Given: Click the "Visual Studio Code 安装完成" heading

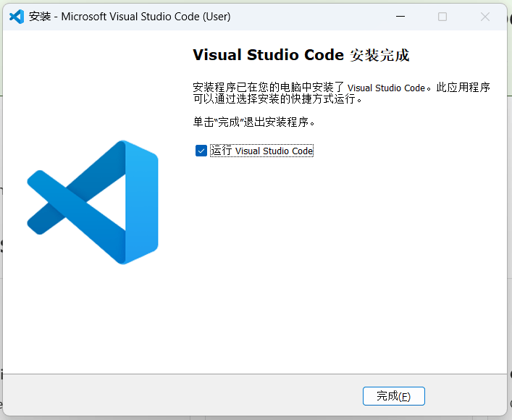Looking at the screenshot, I should (x=301, y=56).
